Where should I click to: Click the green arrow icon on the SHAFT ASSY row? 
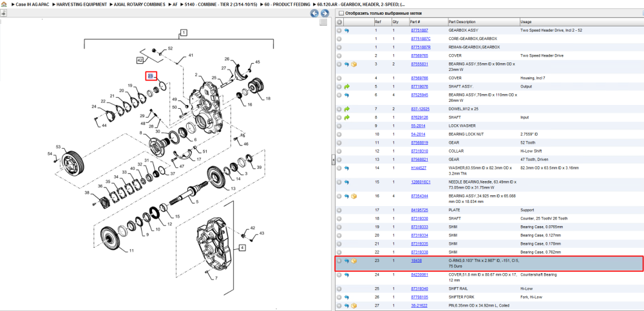coord(346,87)
